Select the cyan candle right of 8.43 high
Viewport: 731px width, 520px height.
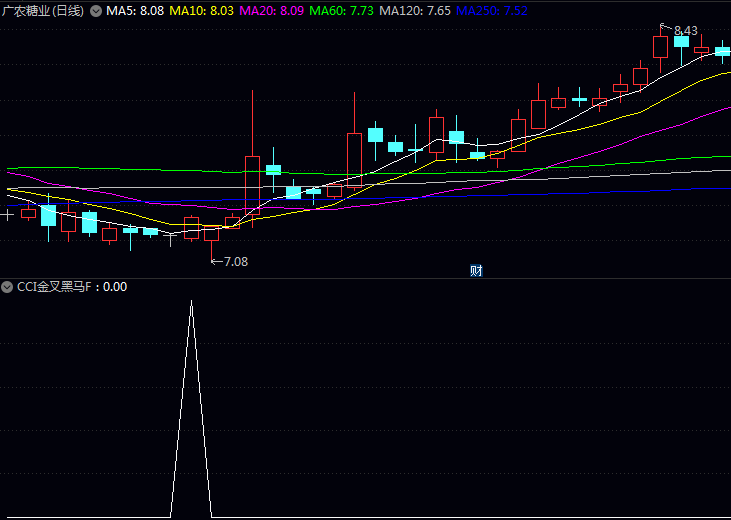681,41
